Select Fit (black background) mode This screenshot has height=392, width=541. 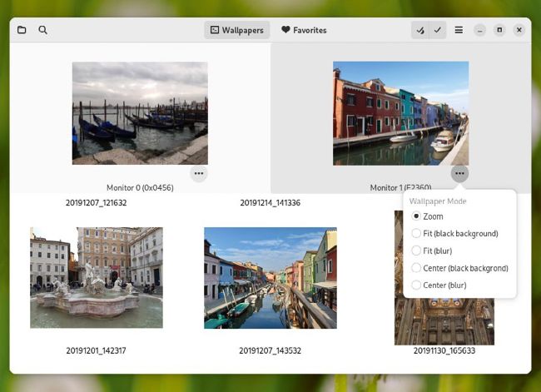[x=417, y=234]
